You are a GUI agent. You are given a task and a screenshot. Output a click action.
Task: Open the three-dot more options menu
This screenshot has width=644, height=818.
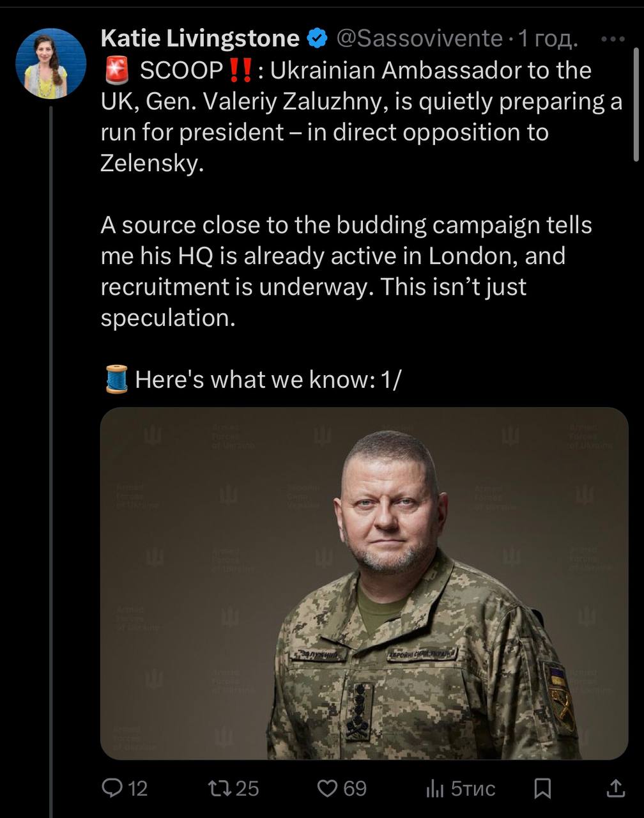(x=613, y=39)
